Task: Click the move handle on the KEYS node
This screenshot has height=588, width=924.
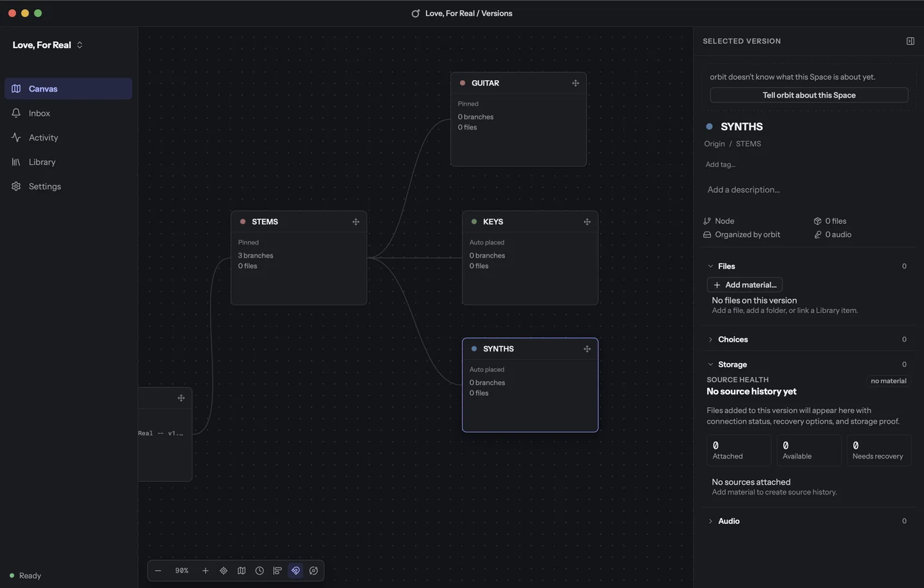Action: [x=587, y=222]
